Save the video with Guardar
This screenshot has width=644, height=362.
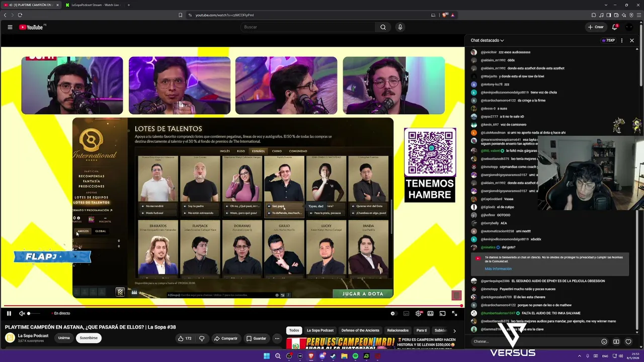256,338
